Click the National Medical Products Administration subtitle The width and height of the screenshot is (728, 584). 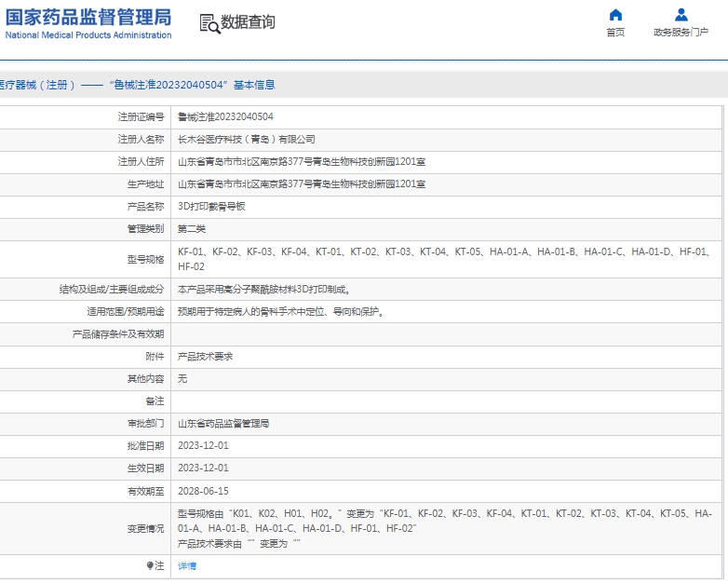point(88,34)
